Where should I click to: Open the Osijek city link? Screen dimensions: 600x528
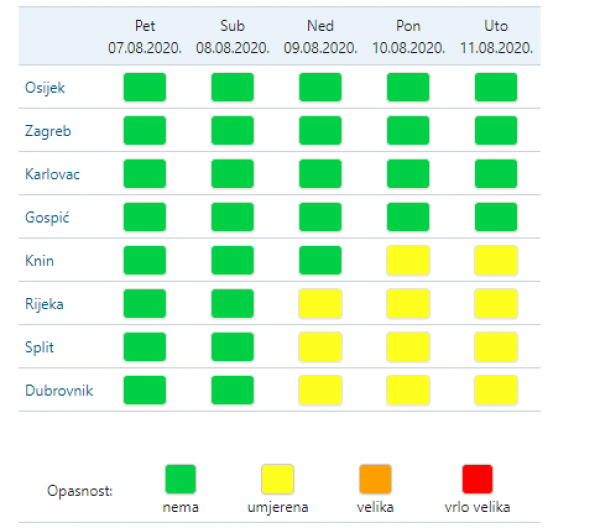pos(45,88)
